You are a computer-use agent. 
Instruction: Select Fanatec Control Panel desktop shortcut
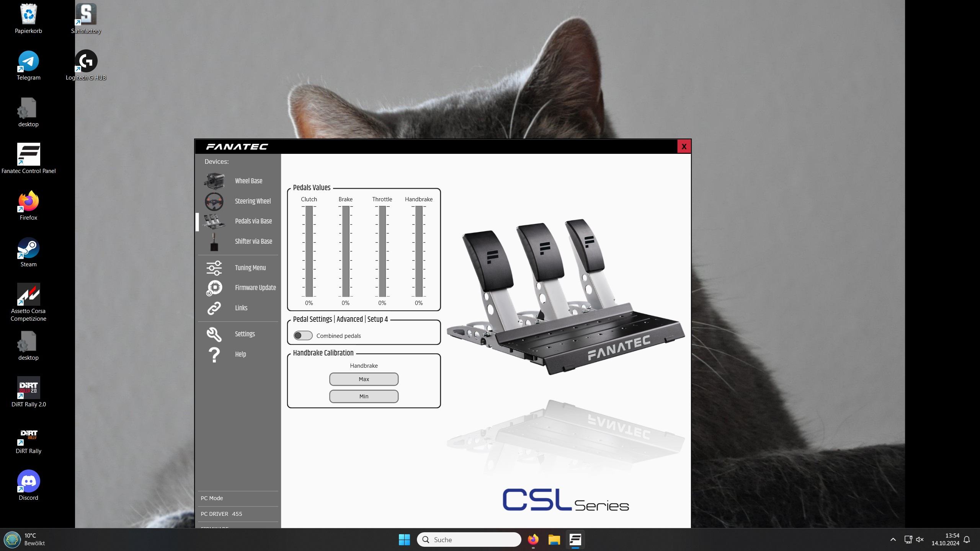(28, 158)
